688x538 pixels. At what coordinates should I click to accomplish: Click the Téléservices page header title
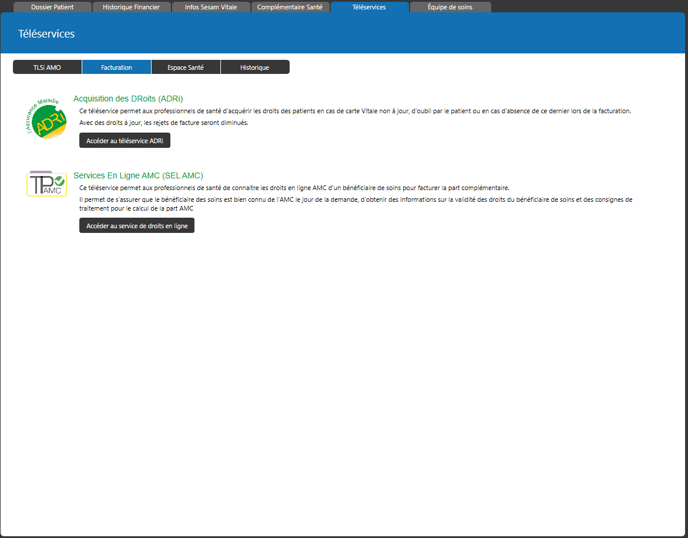[46, 34]
